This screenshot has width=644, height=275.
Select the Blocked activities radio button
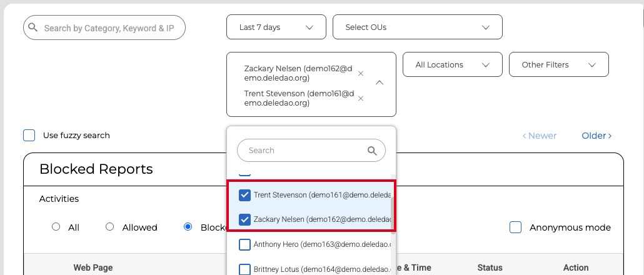pos(188,227)
